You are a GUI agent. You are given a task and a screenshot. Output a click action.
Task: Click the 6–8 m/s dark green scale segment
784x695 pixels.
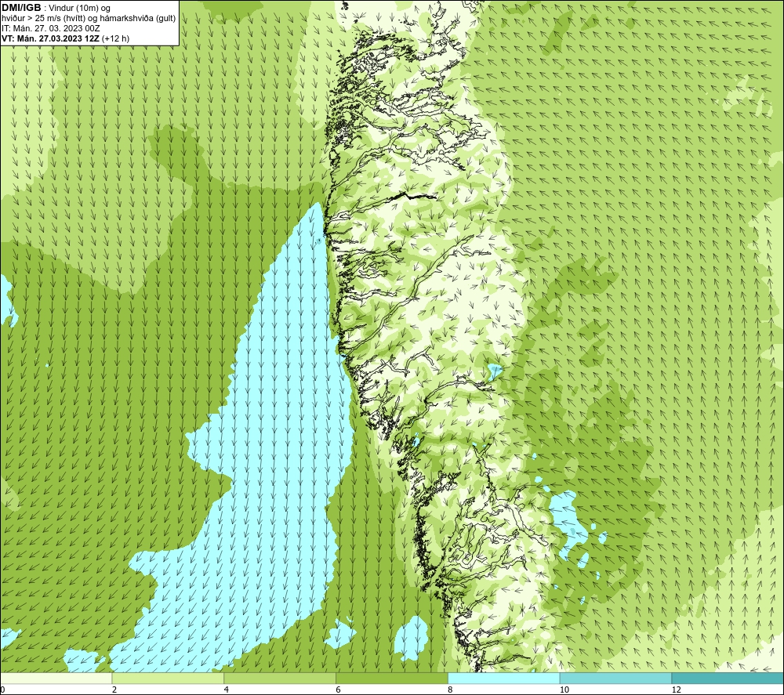[392, 678]
